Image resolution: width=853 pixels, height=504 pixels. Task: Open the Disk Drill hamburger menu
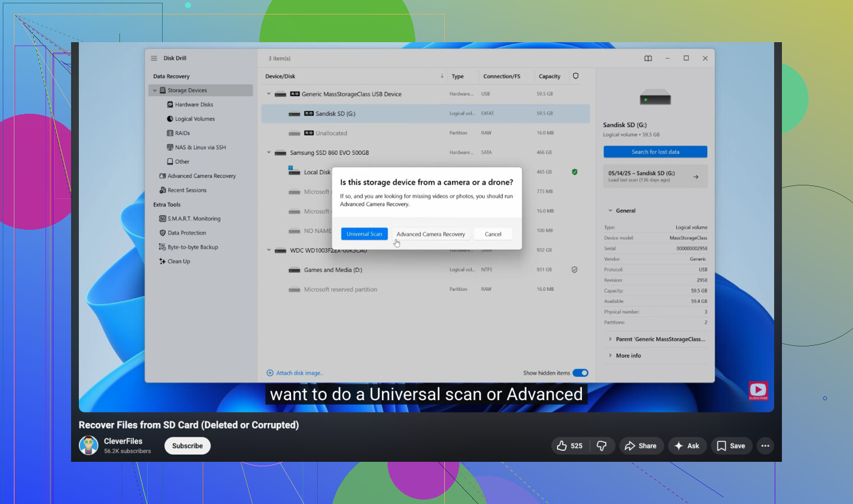[x=154, y=58]
